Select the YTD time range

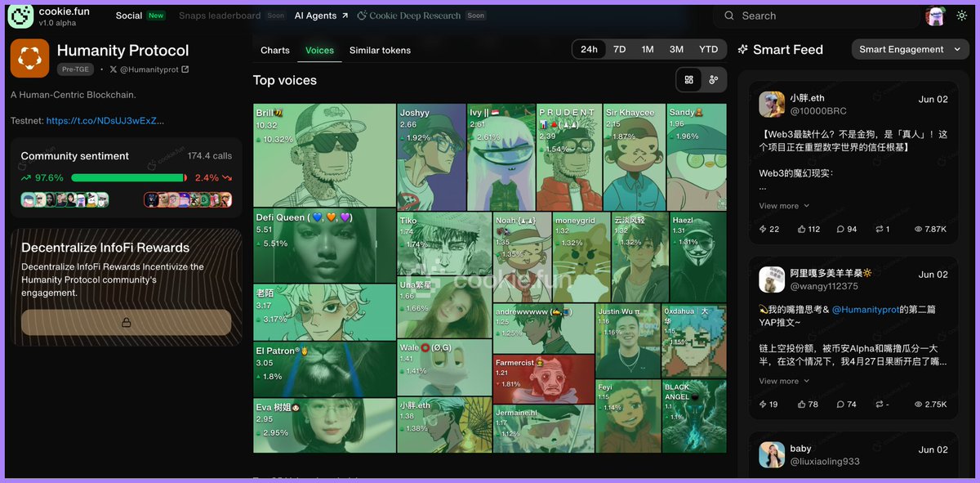coord(709,49)
